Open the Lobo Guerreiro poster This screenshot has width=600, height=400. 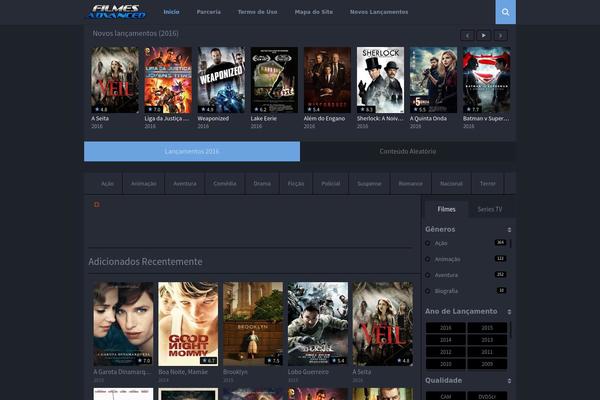[x=318, y=324]
